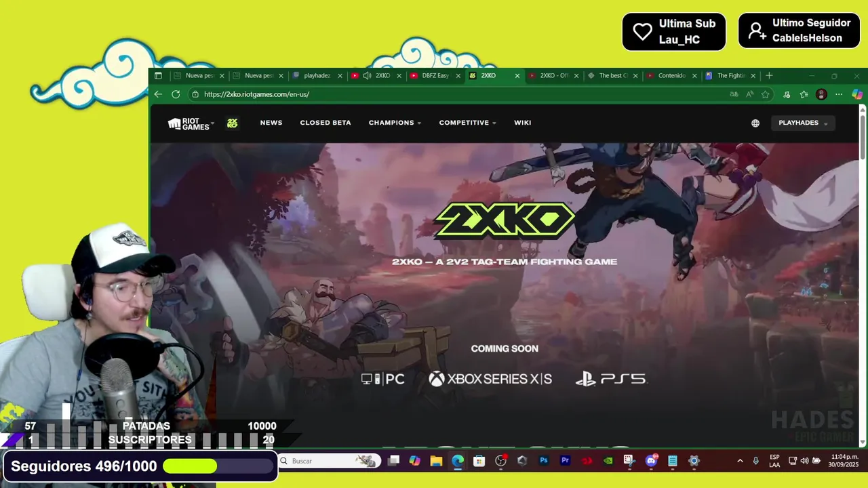The width and height of the screenshot is (868, 488).
Task: Open the Wiki nav item
Action: [x=523, y=123]
